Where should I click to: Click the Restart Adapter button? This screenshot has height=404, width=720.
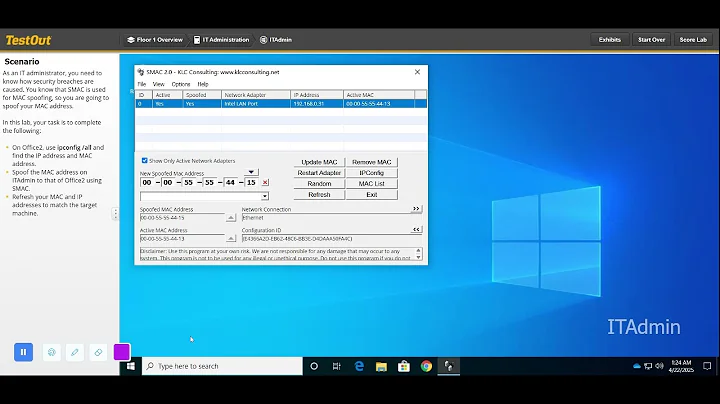click(x=319, y=173)
